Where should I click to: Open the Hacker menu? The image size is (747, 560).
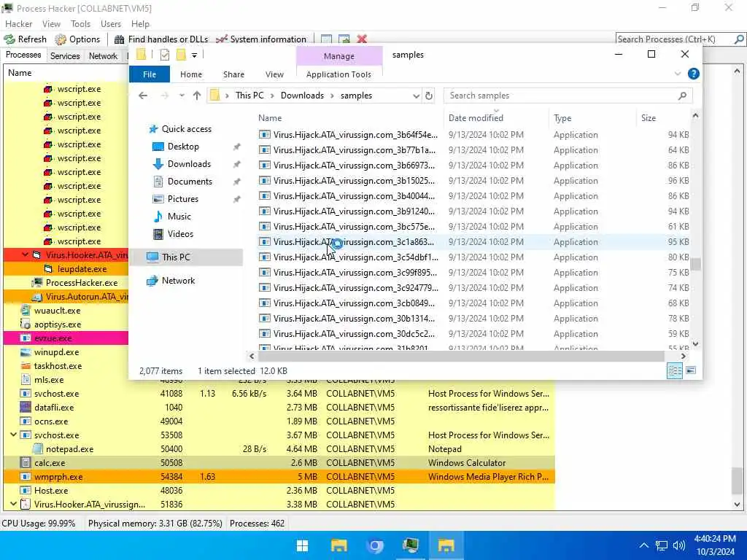[18, 24]
